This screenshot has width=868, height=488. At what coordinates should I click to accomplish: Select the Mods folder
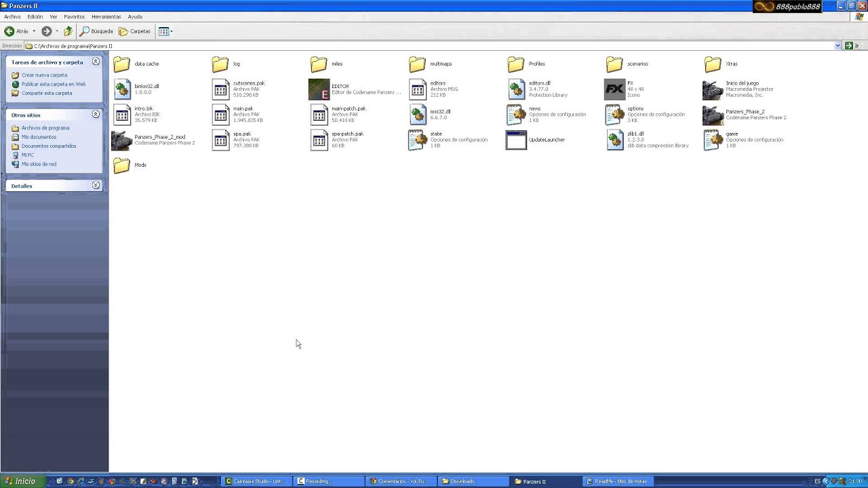pyautogui.click(x=130, y=165)
